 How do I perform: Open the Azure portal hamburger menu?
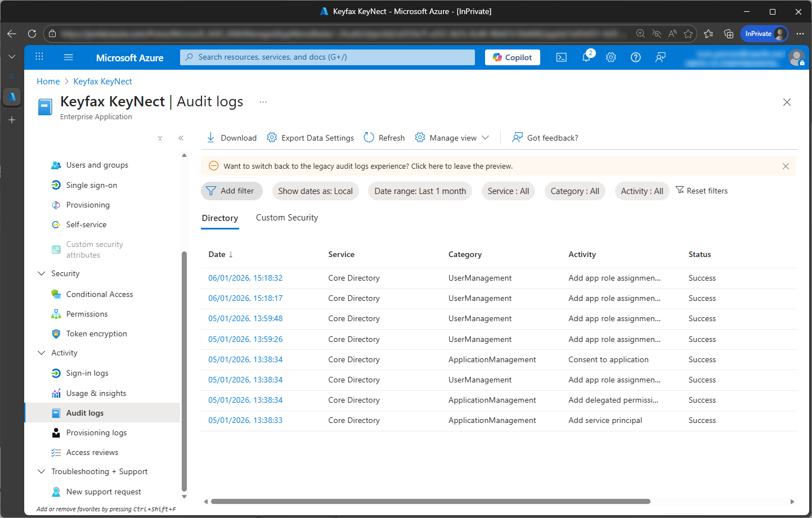coord(69,57)
